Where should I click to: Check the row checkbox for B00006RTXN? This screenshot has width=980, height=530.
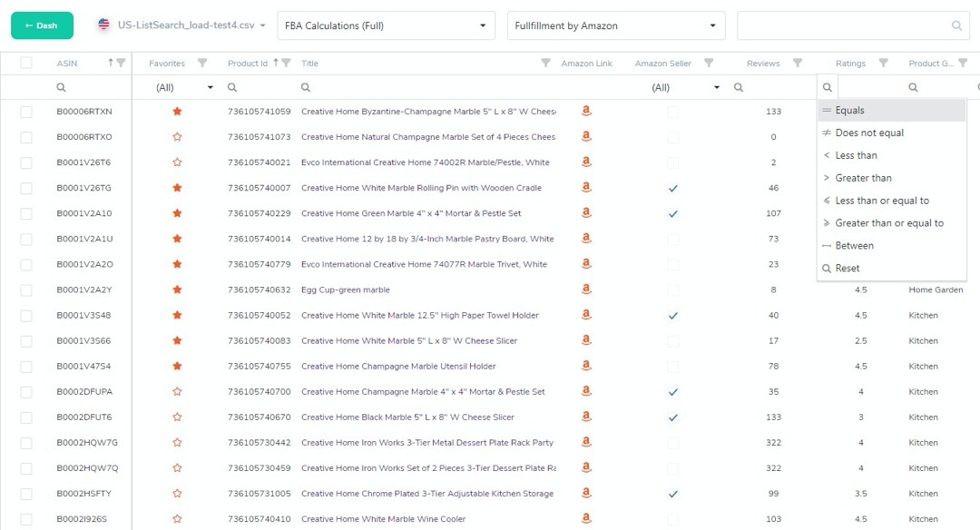(x=26, y=112)
